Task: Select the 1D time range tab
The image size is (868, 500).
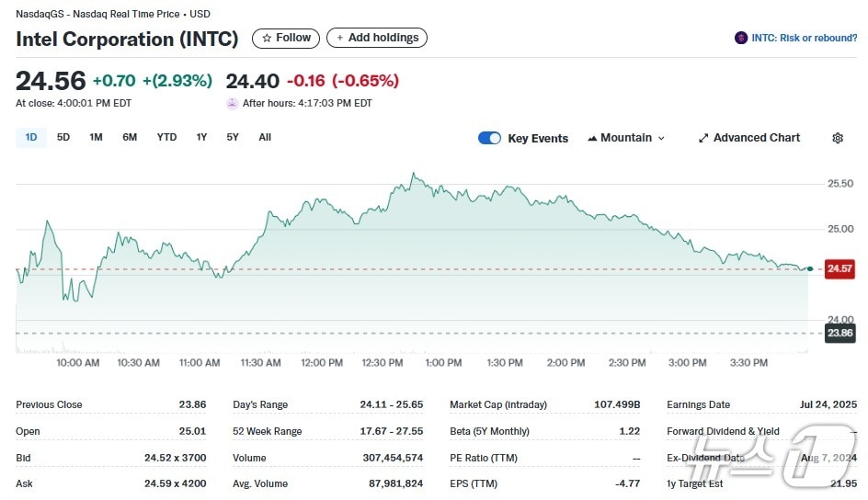Action: tap(31, 137)
